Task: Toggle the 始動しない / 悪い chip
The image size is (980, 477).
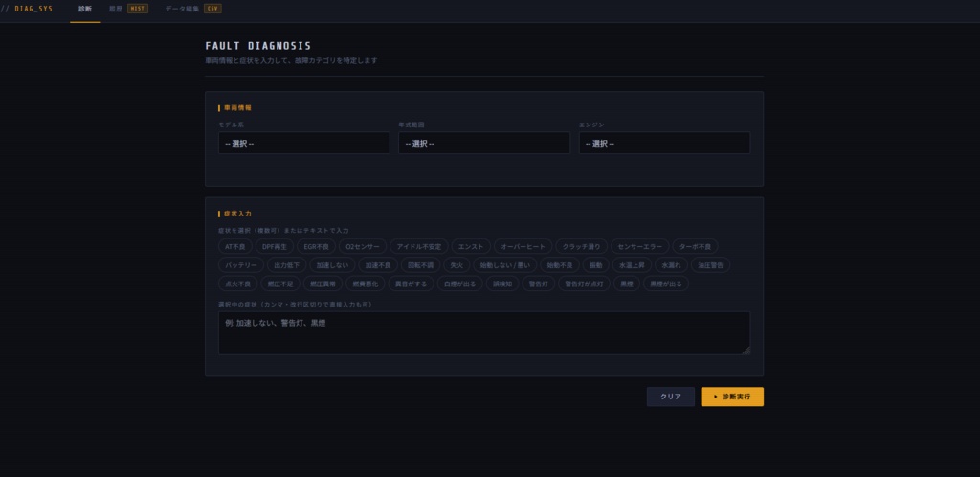Action: click(505, 265)
